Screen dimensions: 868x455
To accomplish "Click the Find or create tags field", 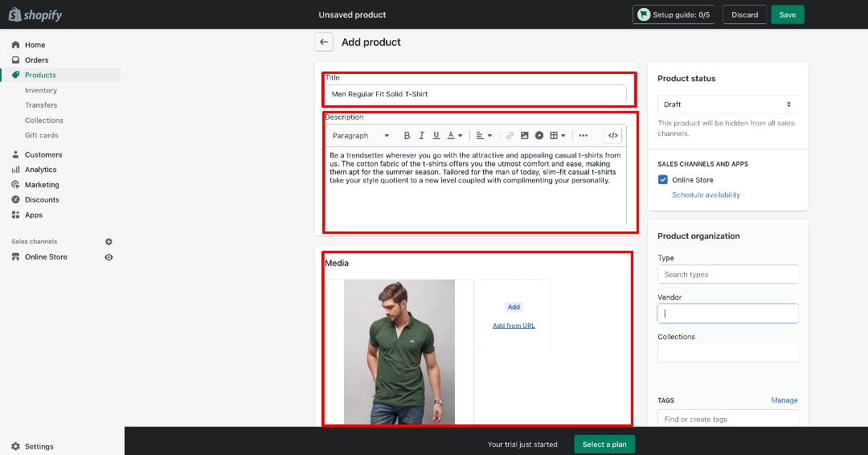I will (x=727, y=419).
